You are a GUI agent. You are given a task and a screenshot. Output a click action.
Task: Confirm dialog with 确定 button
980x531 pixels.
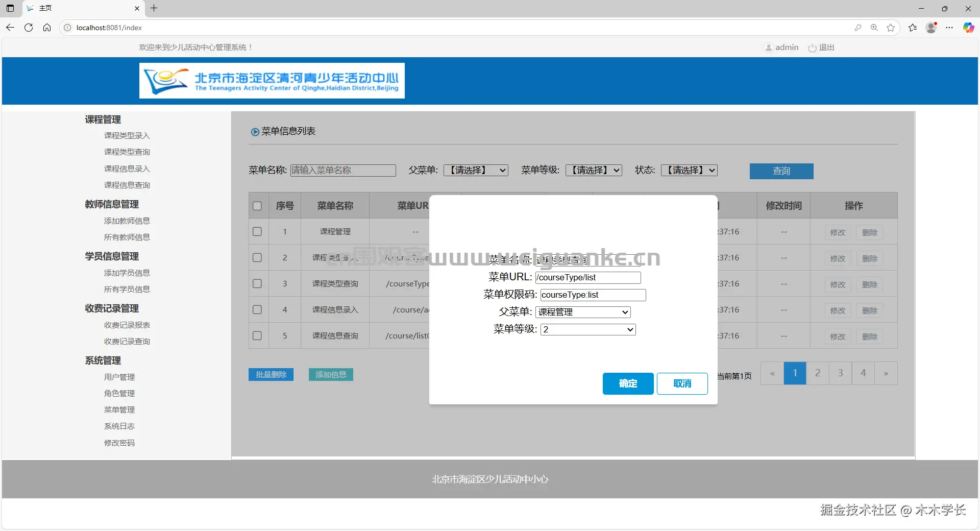click(x=628, y=383)
